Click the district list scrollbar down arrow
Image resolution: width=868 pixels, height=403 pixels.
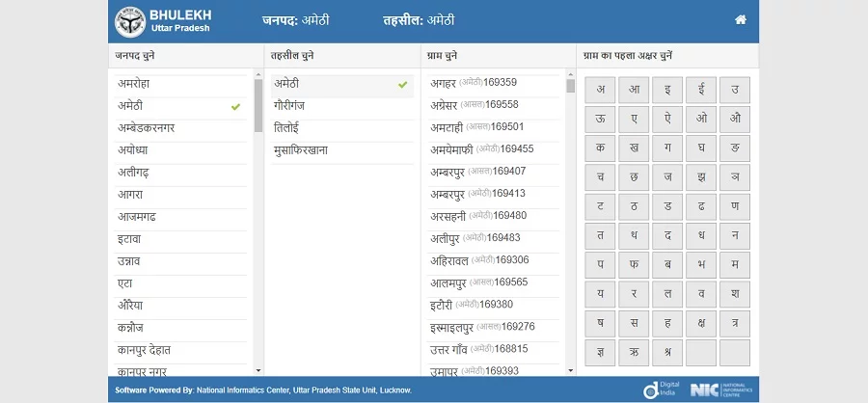258,370
